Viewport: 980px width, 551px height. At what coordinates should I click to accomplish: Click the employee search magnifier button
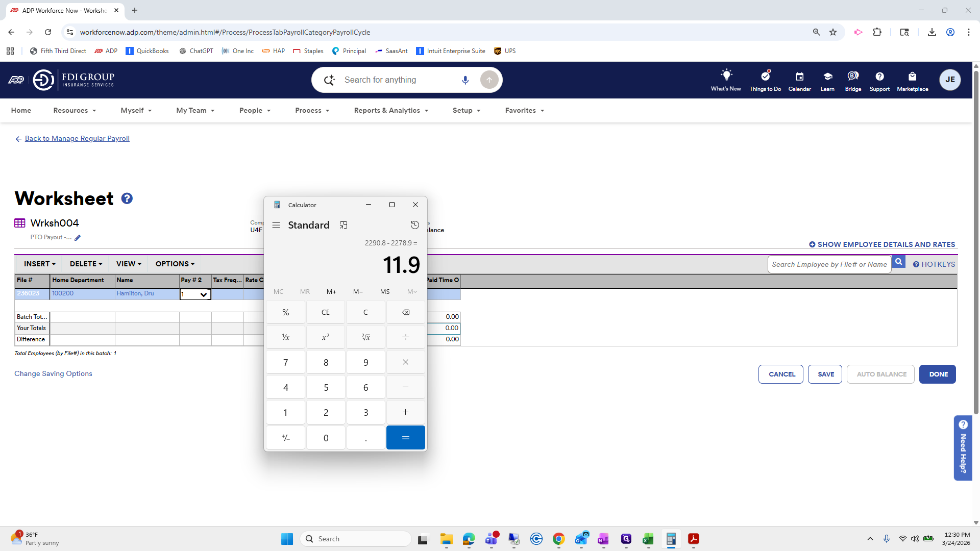coord(898,262)
